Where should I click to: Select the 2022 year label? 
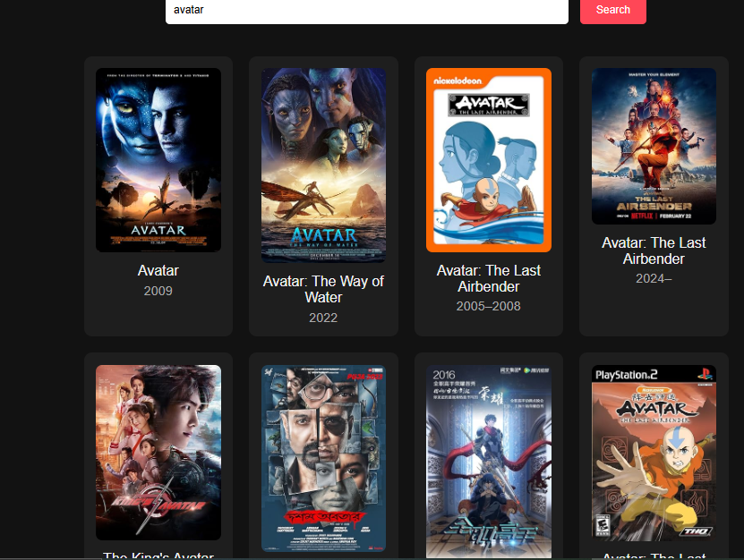point(323,318)
